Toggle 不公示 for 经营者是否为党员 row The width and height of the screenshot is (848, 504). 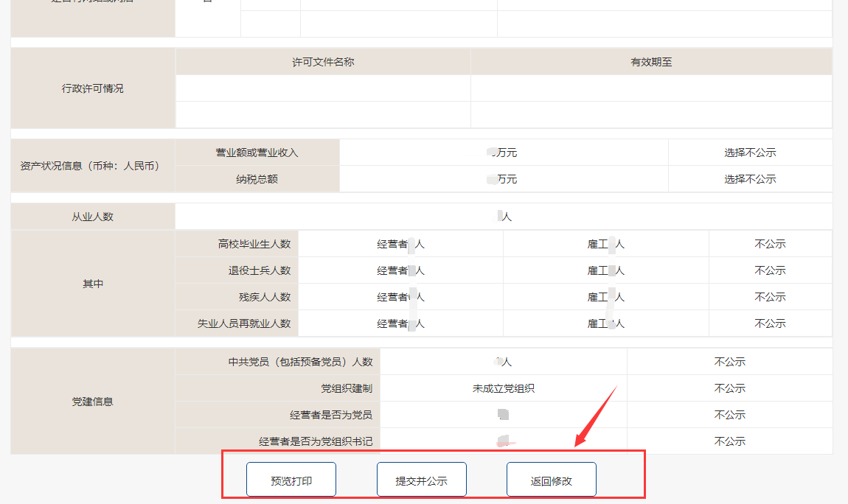(x=730, y=415)
